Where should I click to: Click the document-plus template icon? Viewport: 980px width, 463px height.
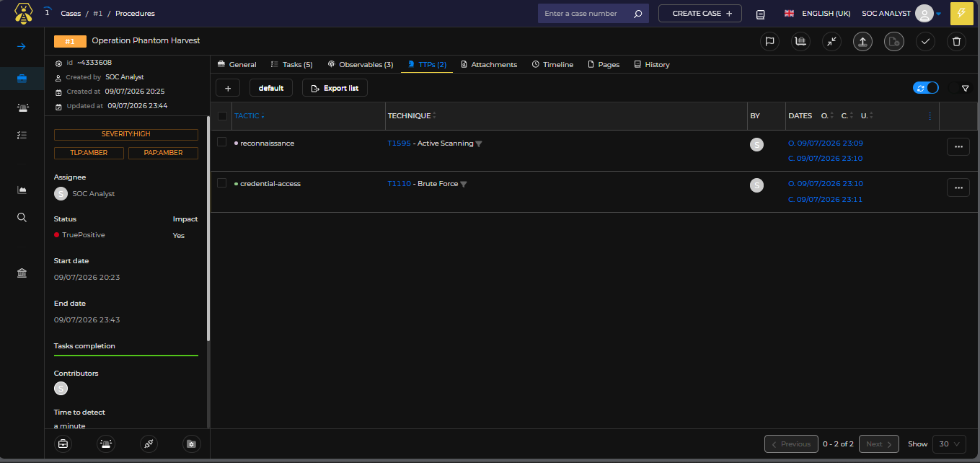(x=894, y=42)
